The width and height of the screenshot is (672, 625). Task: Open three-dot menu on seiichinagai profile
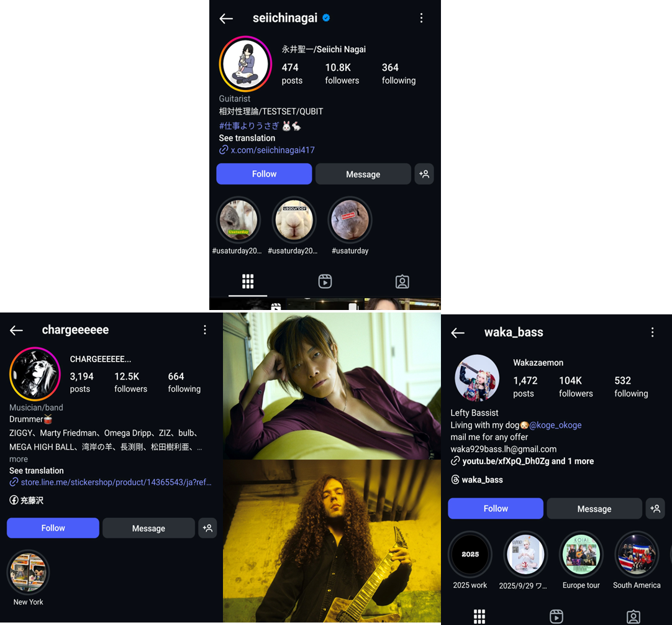pos(421,18)
